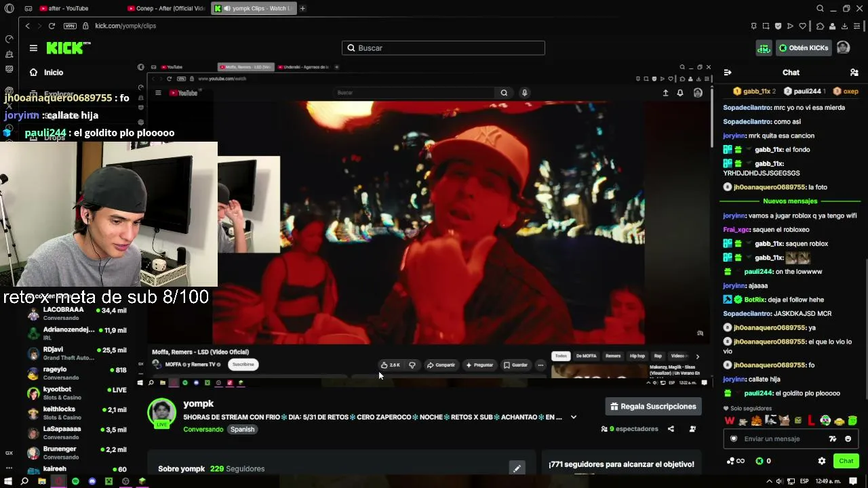Open Windows taskbar search

tap(24, 481)
